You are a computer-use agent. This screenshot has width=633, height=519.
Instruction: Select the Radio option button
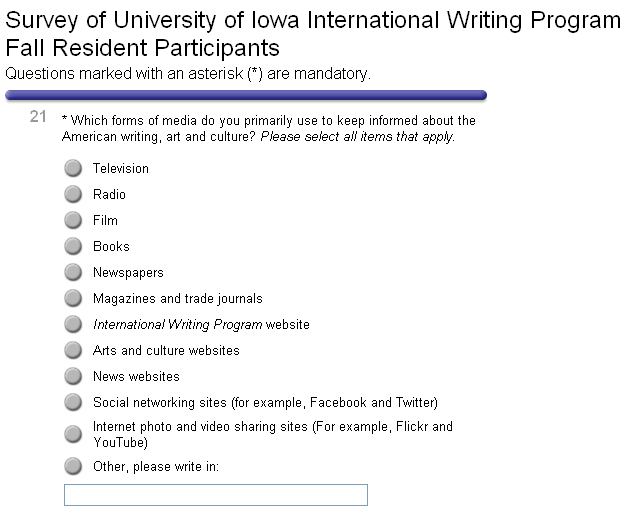point(73,194)
